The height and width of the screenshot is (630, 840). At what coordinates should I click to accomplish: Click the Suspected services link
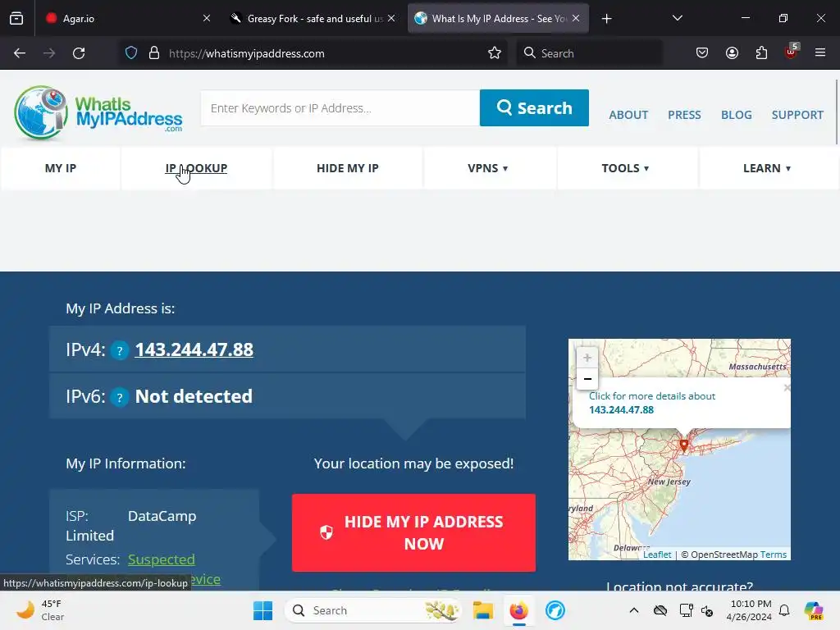(x=162, y=559)
